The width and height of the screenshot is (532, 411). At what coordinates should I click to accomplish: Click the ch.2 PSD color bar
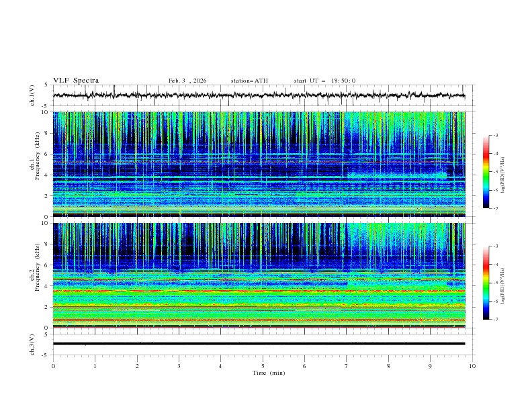[486, 283]
